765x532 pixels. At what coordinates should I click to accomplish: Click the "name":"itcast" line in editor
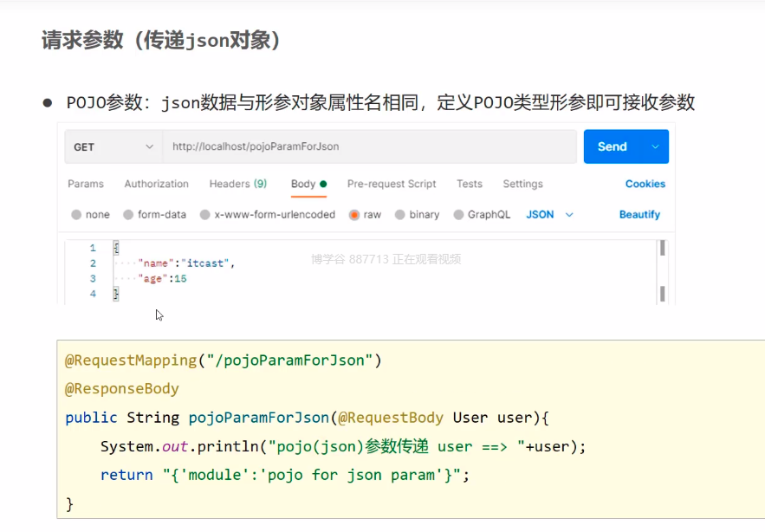click(186, 263)
